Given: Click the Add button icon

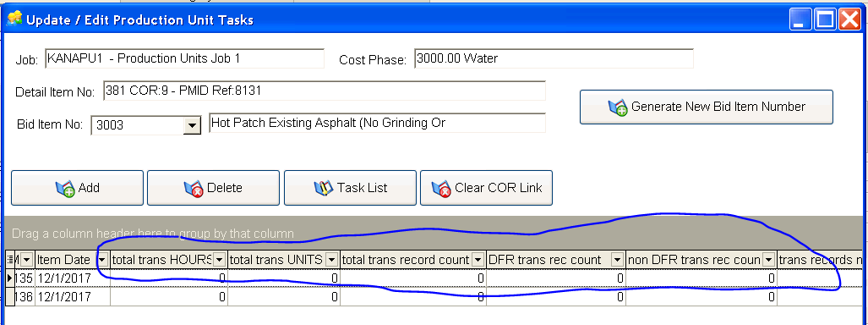Looking at the screenshot, I should 65,189.
